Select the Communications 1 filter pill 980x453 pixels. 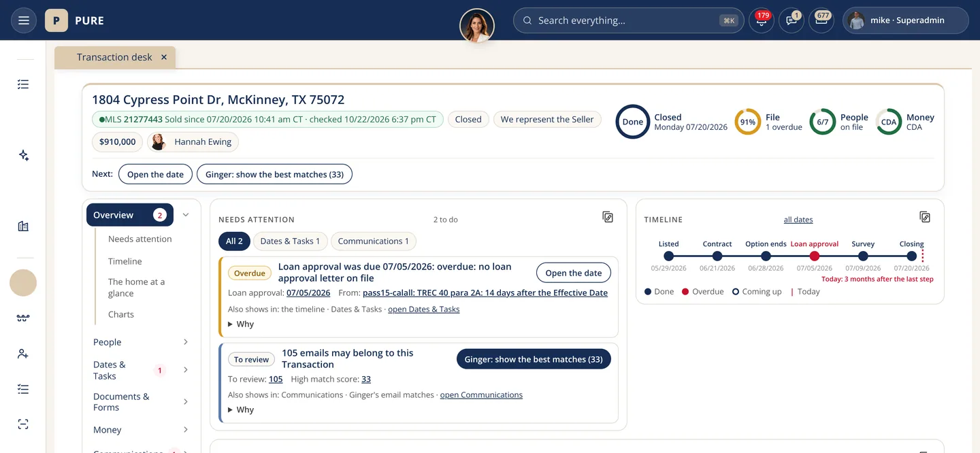374,241
